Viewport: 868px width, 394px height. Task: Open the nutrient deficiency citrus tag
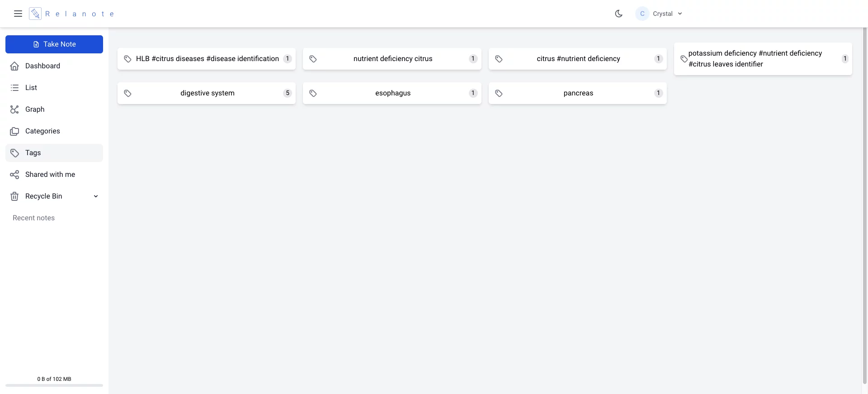(392, 59)
